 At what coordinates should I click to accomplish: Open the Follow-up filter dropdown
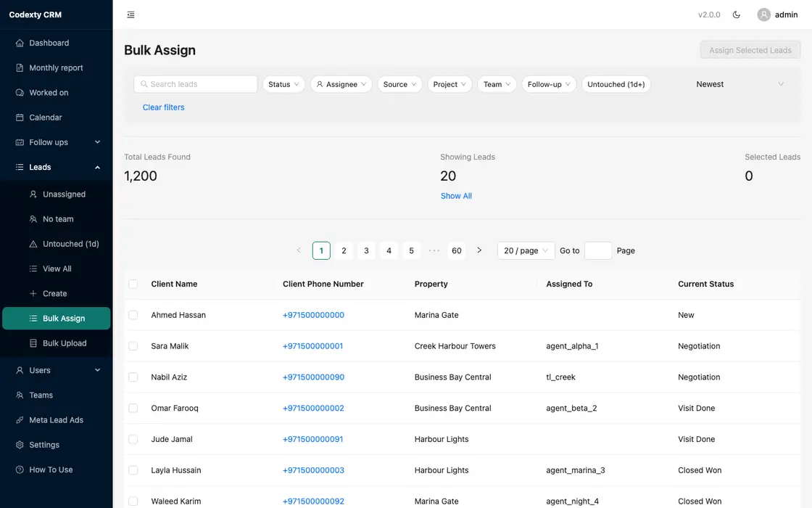pos(549,84)
